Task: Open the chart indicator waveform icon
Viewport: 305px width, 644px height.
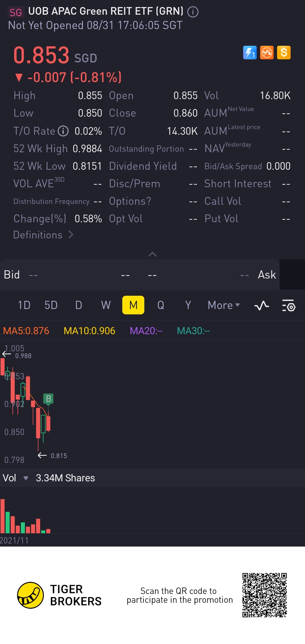Action: click(262, 305)
